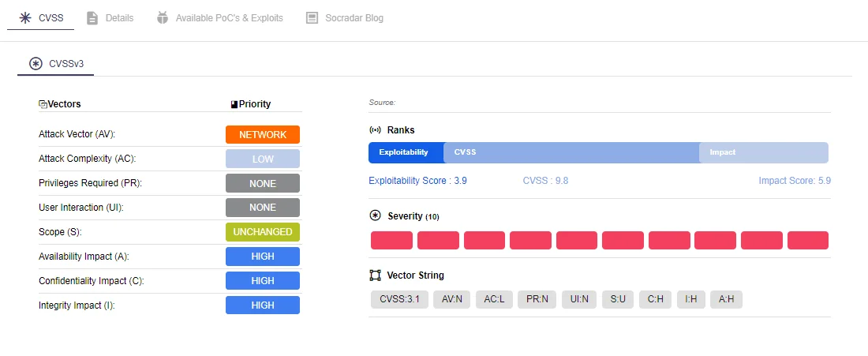Screen dimensions: 868x356
Task: Click the Exploitability segment in Ranks bar
Action: [406, 152]
